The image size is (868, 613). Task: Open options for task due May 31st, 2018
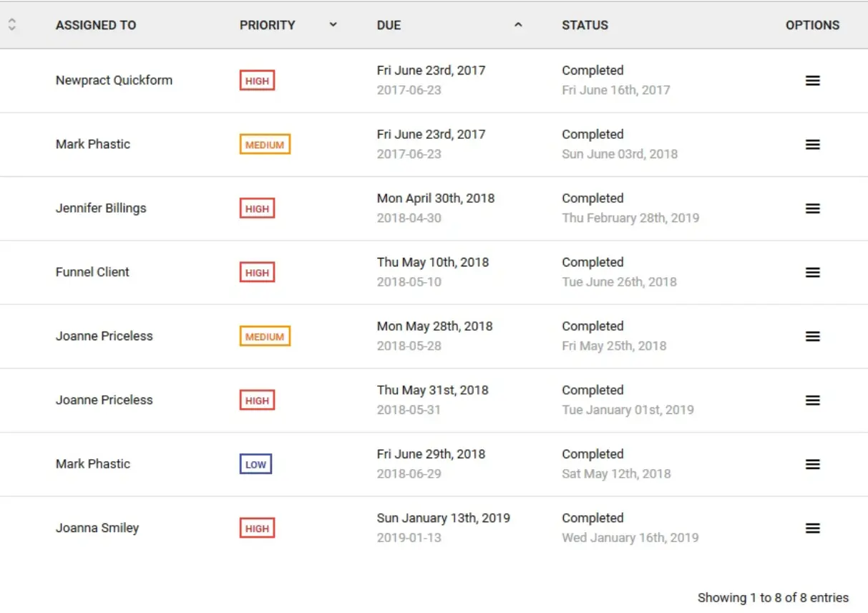click(x=812, y=400)
